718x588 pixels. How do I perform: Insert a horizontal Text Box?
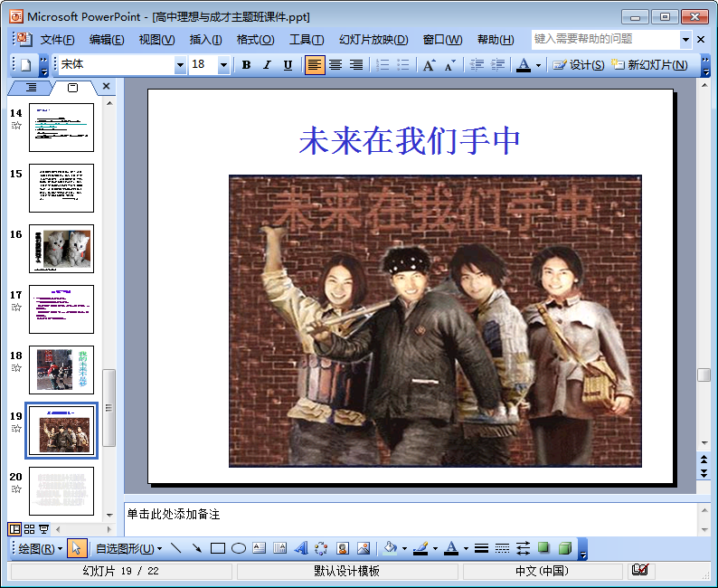tap(259, 548)
